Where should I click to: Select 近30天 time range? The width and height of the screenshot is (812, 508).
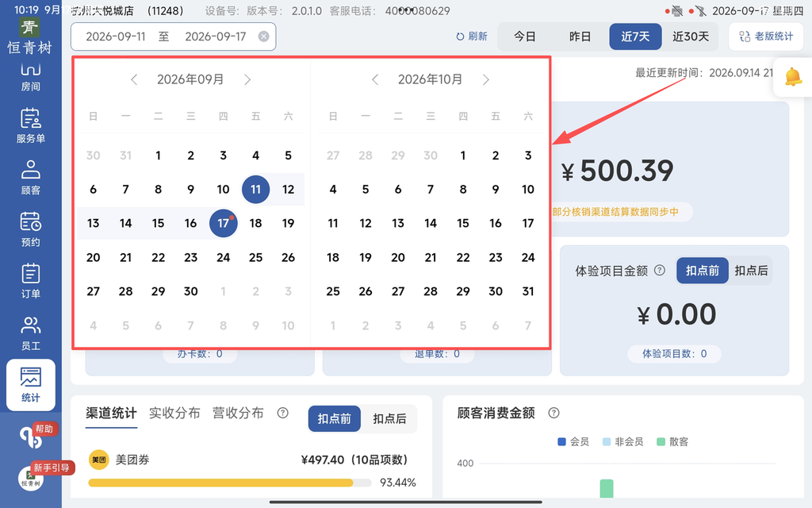pyautogui.click(x=691, y=37)
